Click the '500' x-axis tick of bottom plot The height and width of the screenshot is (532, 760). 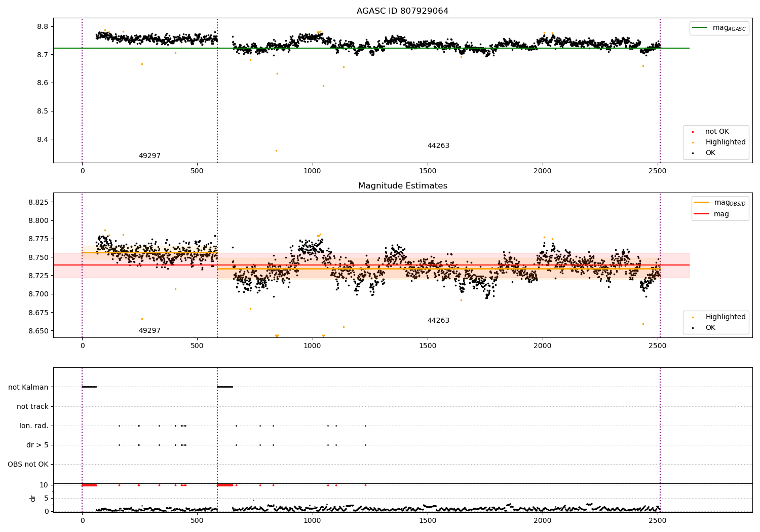point(197,520)
